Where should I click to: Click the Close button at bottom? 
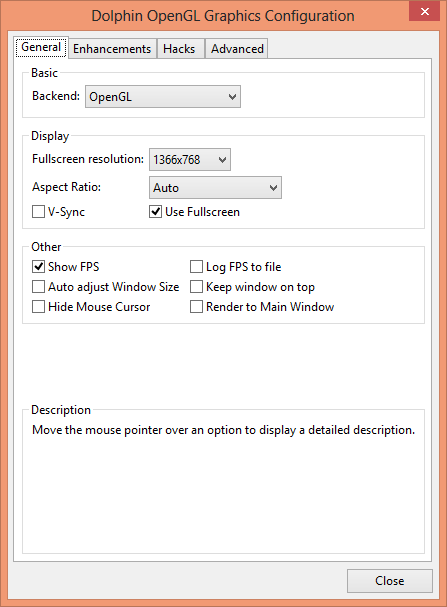coord(390,581)
